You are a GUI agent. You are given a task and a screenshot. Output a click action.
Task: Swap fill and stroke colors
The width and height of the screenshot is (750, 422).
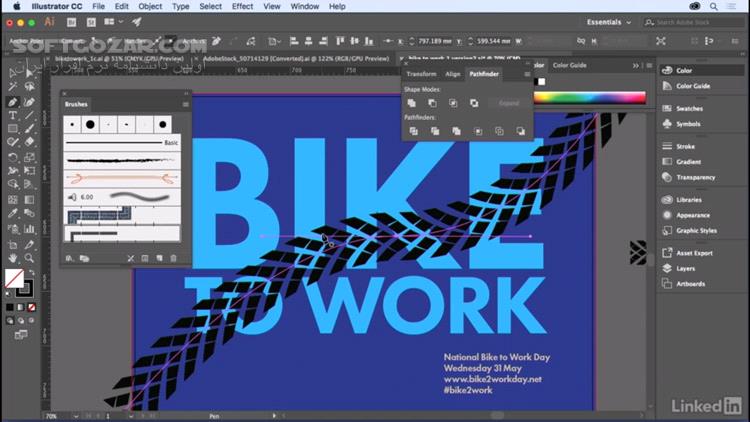pyautogui.click(x=32, y=272)
